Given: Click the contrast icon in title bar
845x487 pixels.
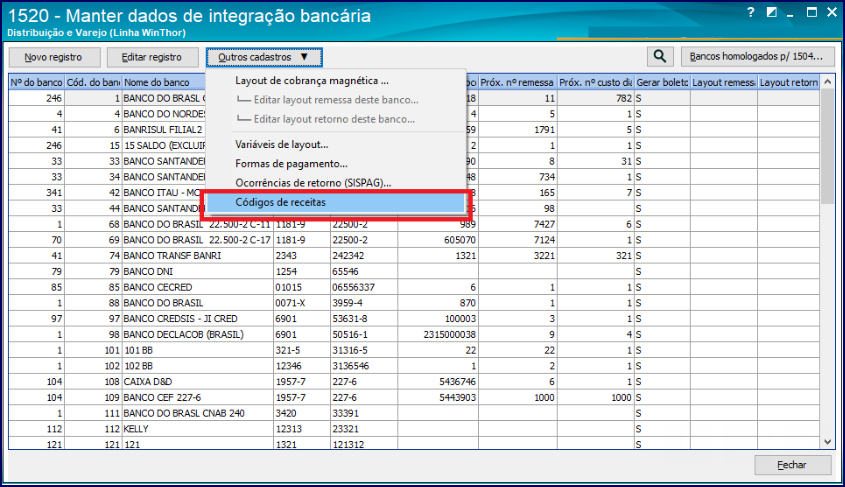Looking at the screenshot, I should [x=772, y=12].
